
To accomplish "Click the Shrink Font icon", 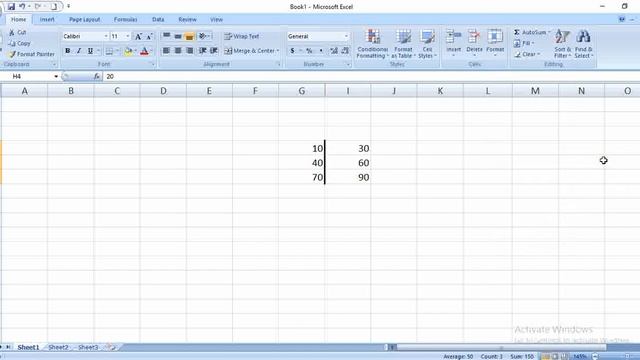I will pos(149,36).
